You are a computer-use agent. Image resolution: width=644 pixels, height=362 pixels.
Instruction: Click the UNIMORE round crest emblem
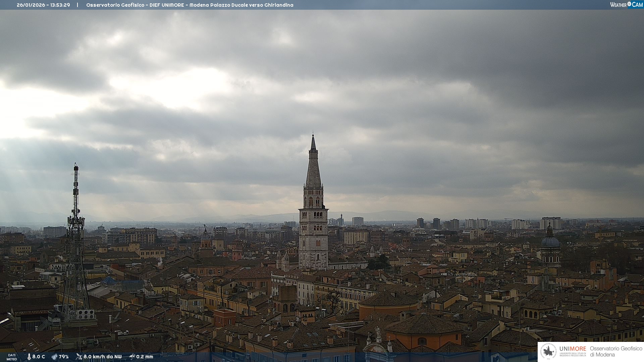pyautogui.click(x=548, y=352)
